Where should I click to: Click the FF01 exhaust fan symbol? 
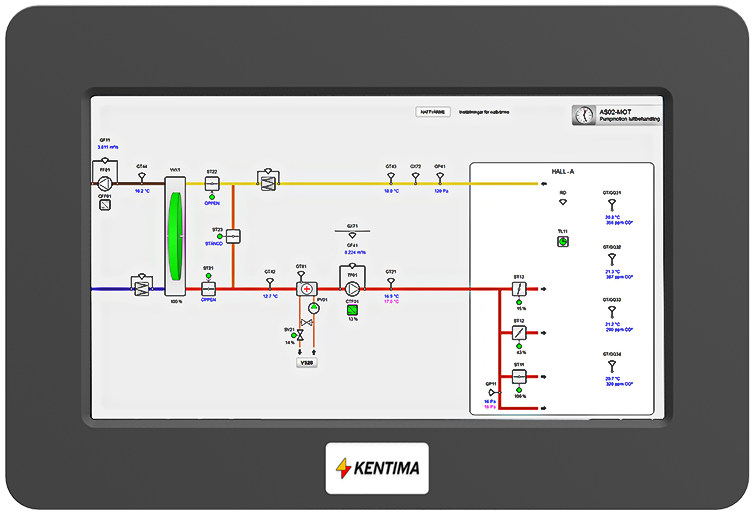(105, 183)
